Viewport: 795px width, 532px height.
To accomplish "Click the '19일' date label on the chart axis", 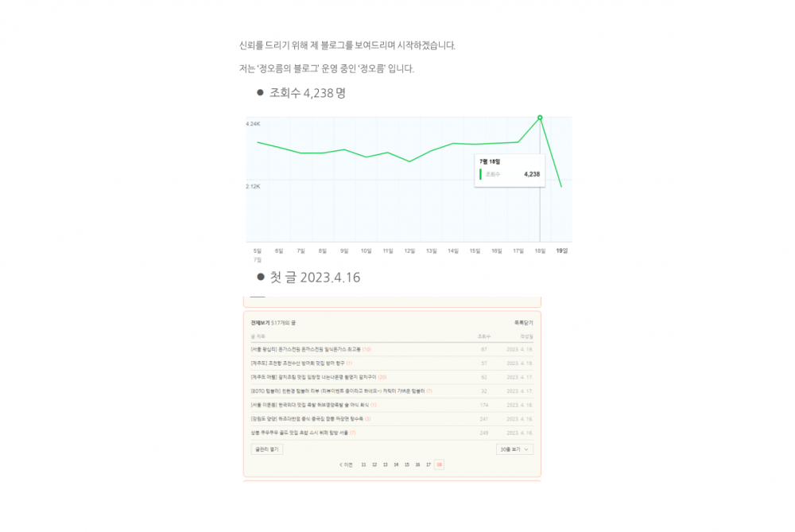I will coord(561,250).
